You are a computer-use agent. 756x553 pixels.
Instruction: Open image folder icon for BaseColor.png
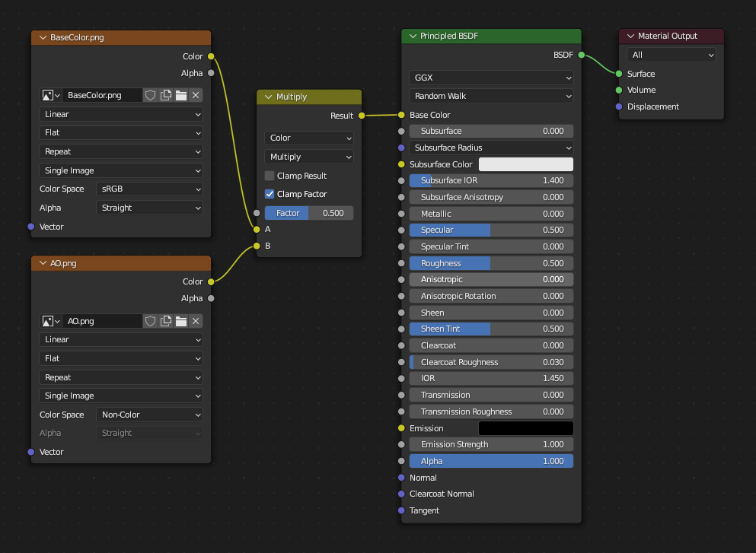click(x=180, y=95)
